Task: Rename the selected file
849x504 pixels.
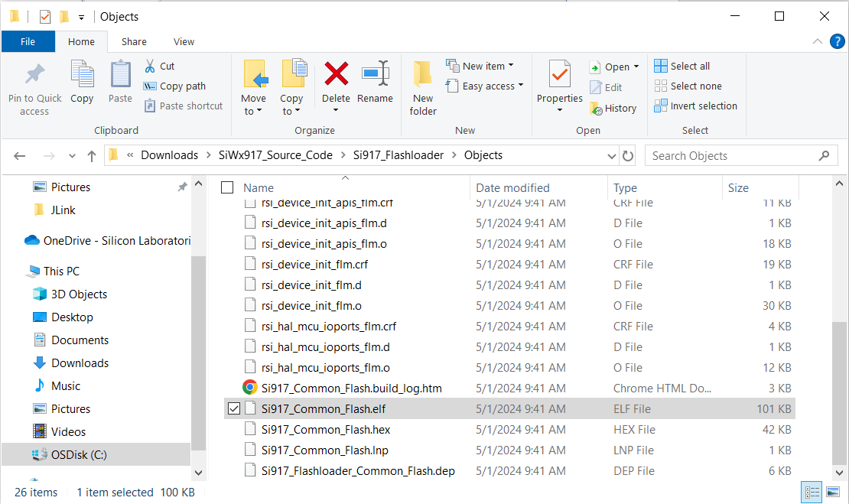Action: click(x=376, y=83)
